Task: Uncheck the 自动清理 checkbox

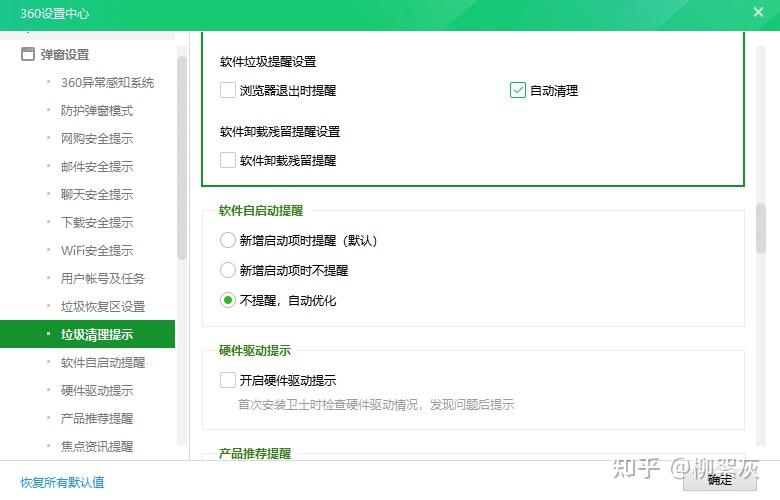Action: [x=518, y=90]
